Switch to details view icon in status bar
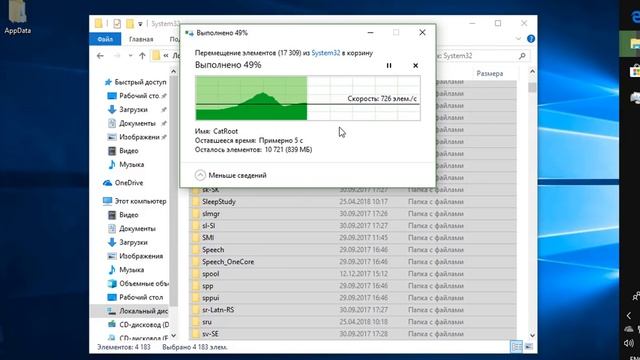The width and height of the screenshot is (640, 360). click(516, 347)
